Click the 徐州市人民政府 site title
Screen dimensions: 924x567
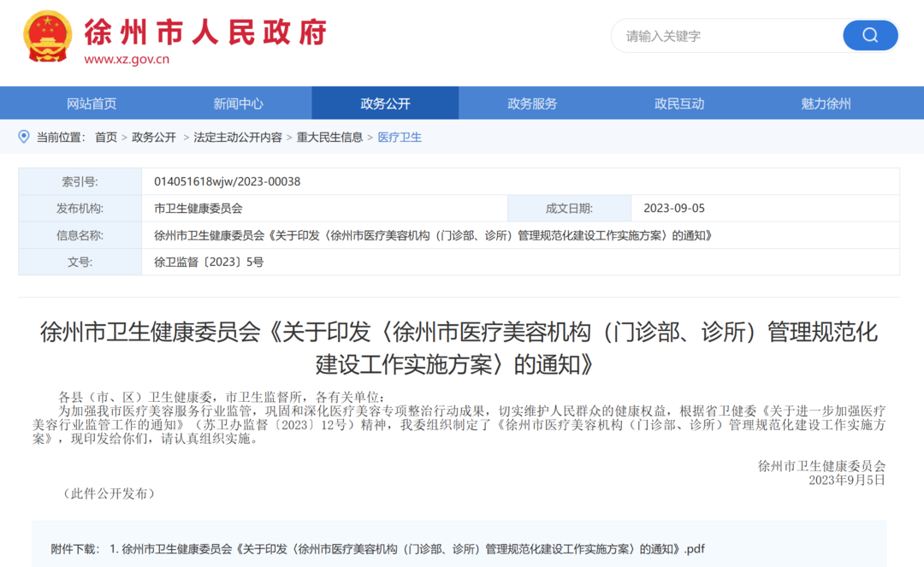tap(205, 32)
